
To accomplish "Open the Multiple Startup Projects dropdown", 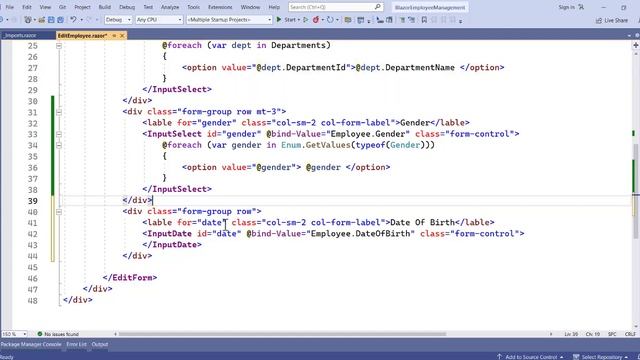I will click(229, 20).
